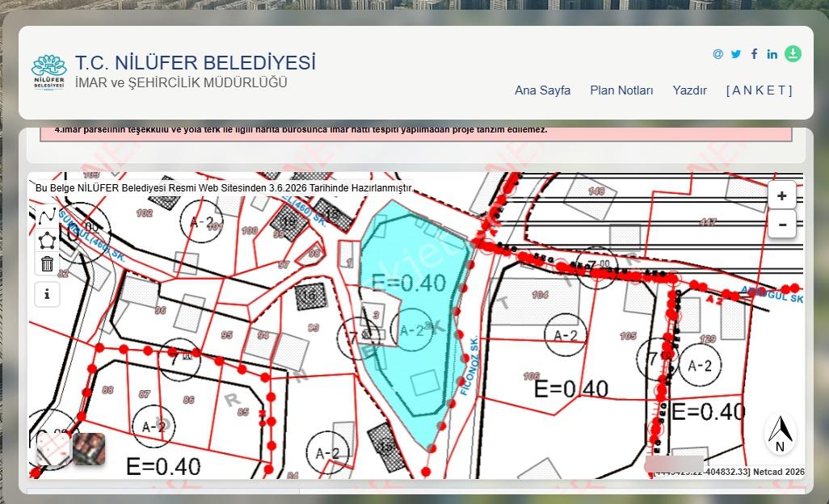Click parcel number 88 on the map
This screenshot has height=504, width=829.
click(x=107, y=390)
